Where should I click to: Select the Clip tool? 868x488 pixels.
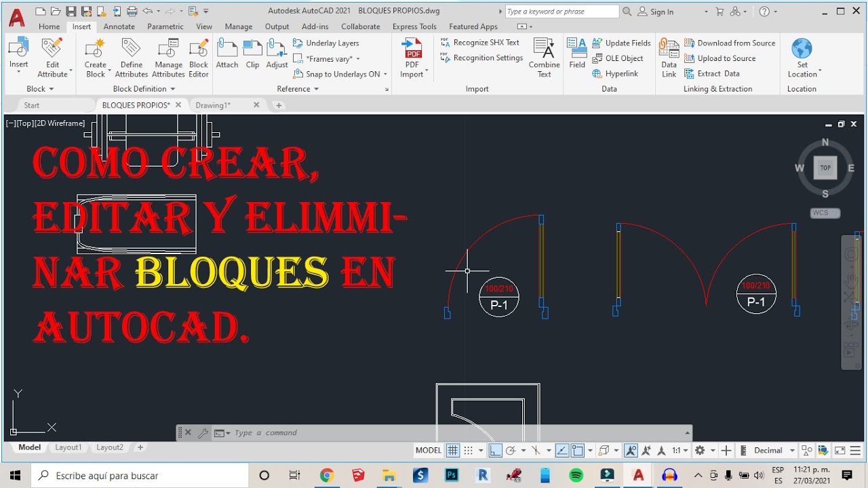pyautogui.click(x=252, y=54)
